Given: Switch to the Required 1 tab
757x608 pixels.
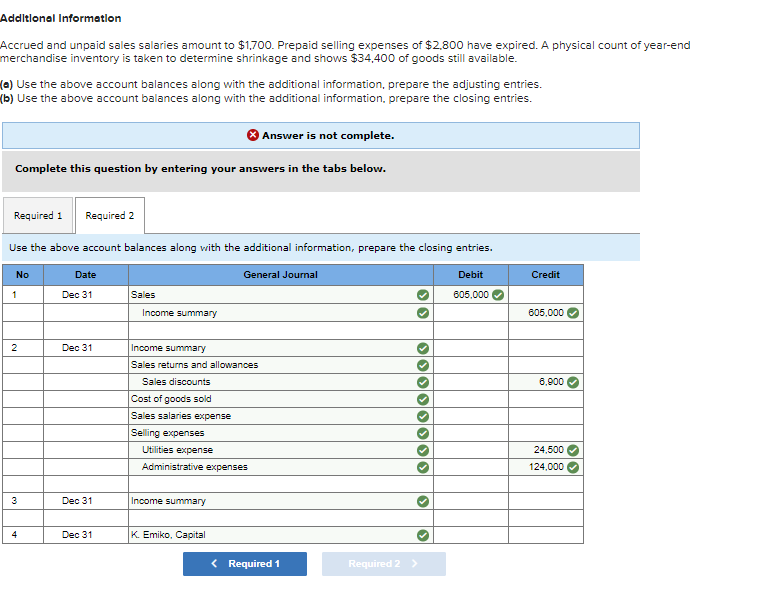Looking at the screenshot, I should point(38,215).
